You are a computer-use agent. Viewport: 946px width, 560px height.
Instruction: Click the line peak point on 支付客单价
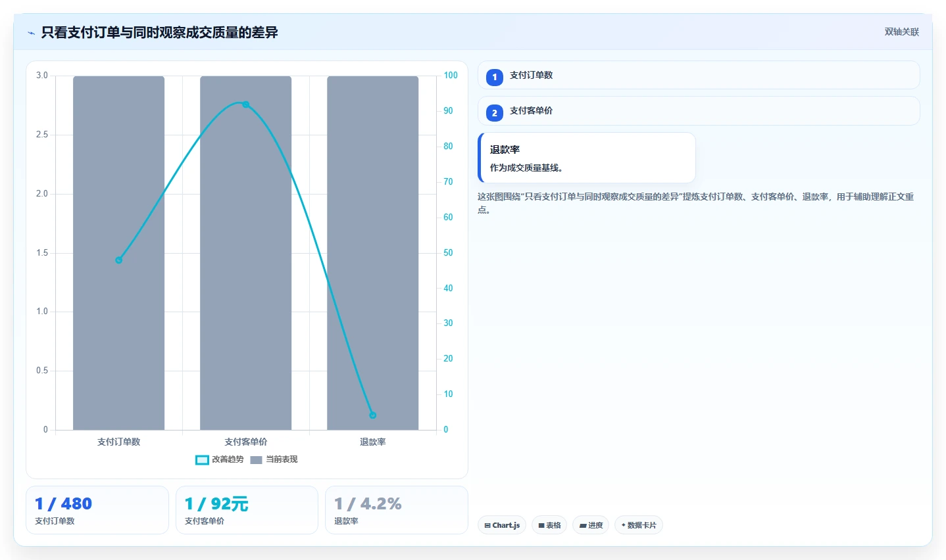click(246, 105)
